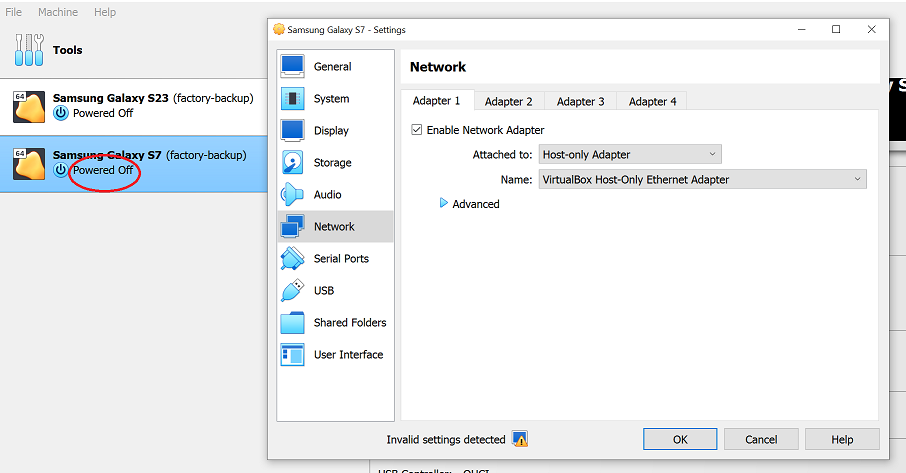The width and height of the screenshot is (906, 473).
Task: Select User Interface category label
Action: click(348, 355)
